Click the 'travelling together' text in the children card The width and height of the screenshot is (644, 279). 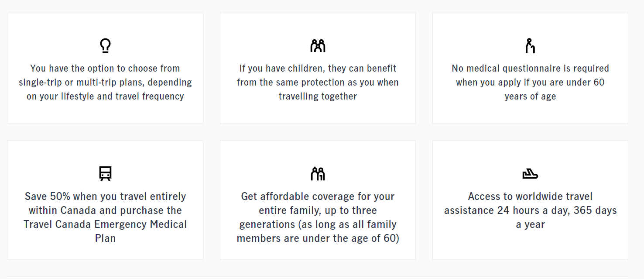click(x=318, y=96)
